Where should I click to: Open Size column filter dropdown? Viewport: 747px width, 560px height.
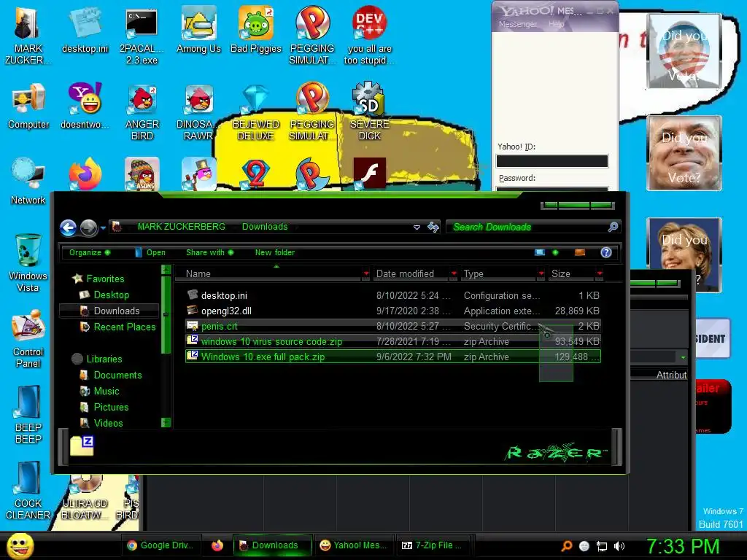click(x=600, y=274)
